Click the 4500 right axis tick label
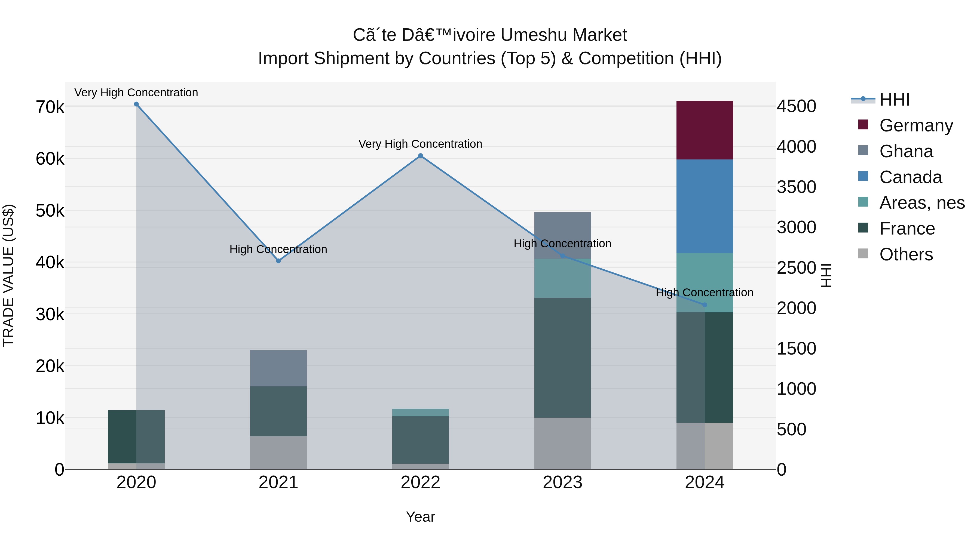The image size is (980, 551). pos(797,106)
